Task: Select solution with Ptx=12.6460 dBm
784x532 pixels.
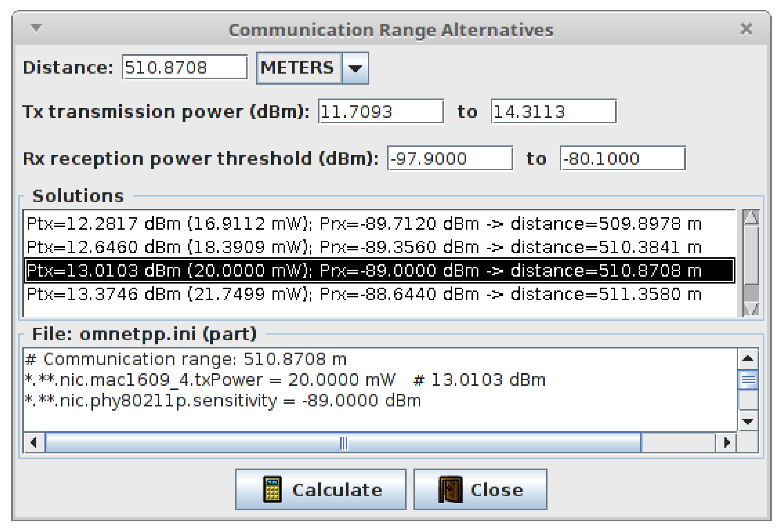Action: pos(364,247)
